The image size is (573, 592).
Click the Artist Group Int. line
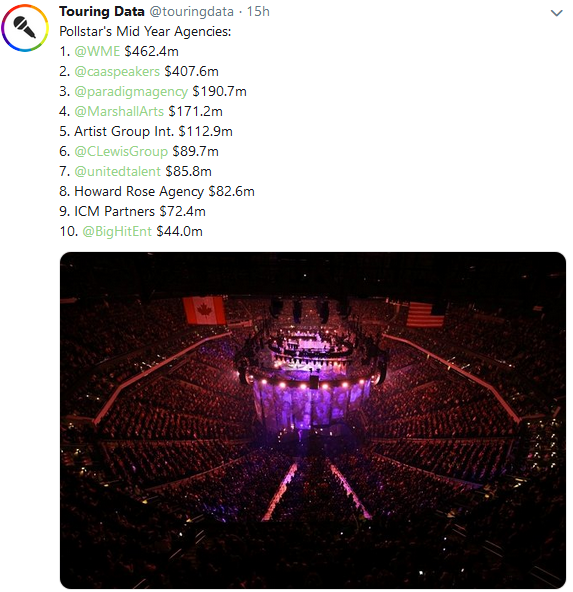click(146, 131)
